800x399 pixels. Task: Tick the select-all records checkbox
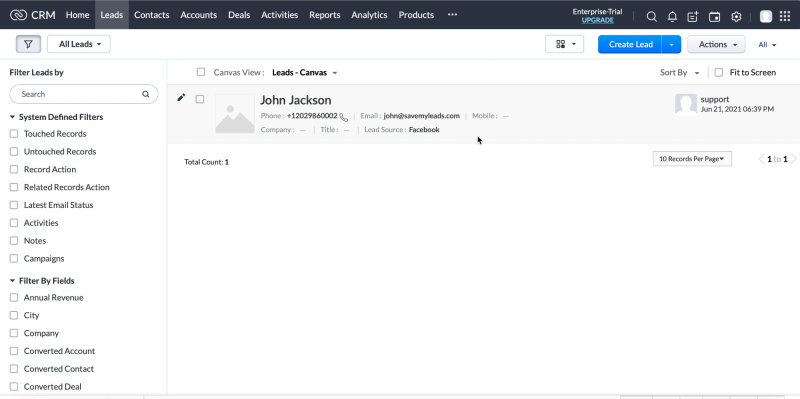(201, 72)
